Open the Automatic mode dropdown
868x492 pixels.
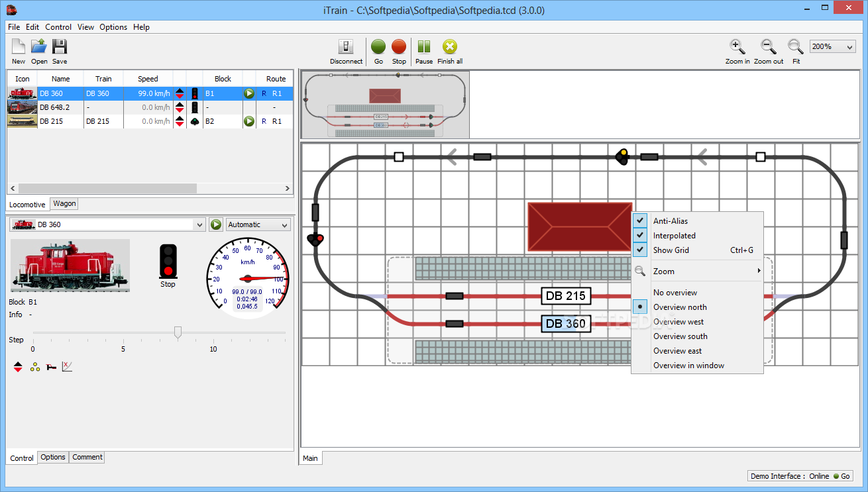(258, 224)
